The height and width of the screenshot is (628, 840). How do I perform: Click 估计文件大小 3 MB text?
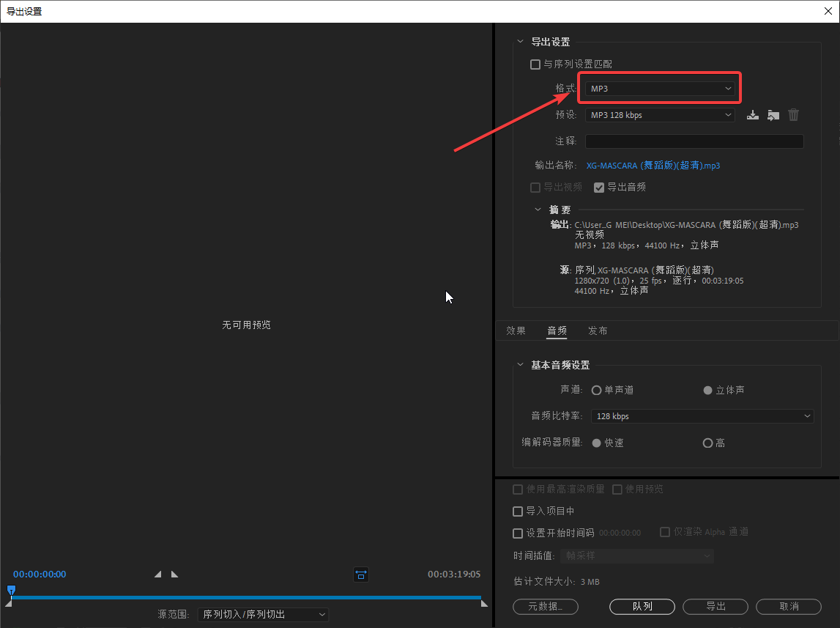click(x=556, y=581)
